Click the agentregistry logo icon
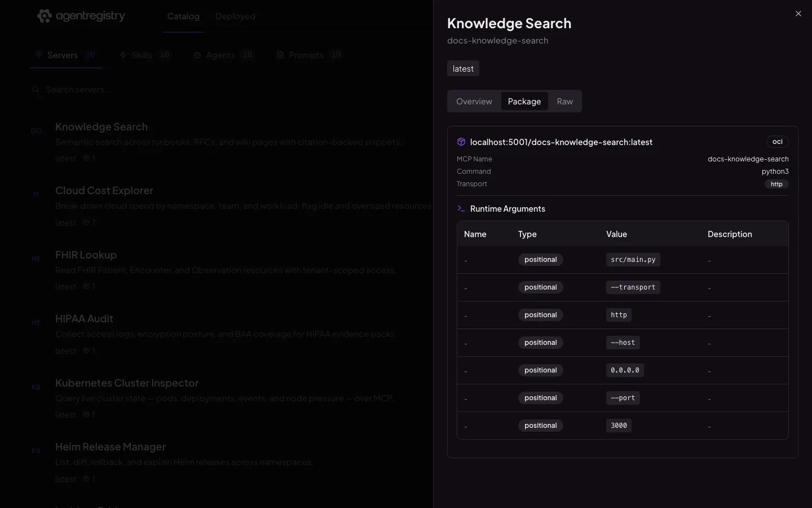The height and width of the screenshot is (508, 812). pyautogui.click(x=44, y=16)
